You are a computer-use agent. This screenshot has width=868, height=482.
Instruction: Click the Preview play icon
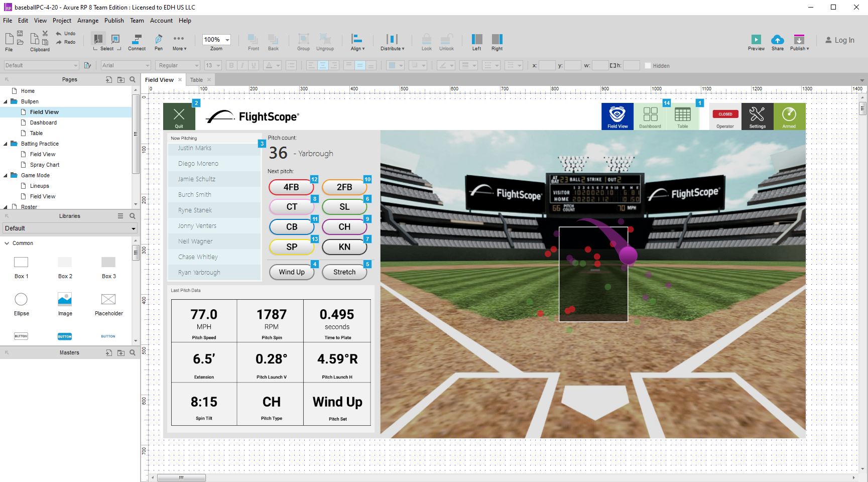pos(756,40)
